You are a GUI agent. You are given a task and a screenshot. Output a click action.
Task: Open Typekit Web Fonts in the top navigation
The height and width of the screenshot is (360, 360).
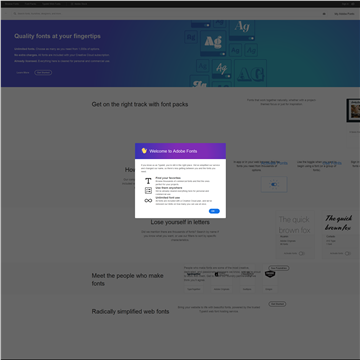tap(51, 4)
